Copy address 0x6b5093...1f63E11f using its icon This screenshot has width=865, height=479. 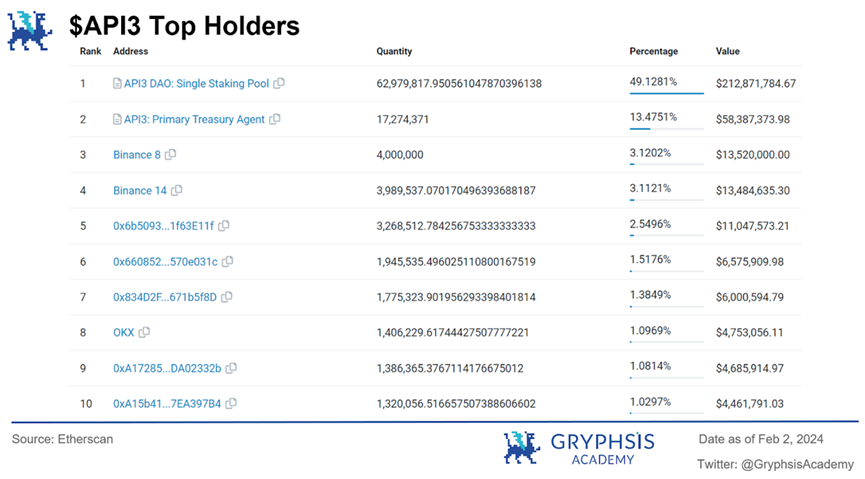click(x=224, y=226)
